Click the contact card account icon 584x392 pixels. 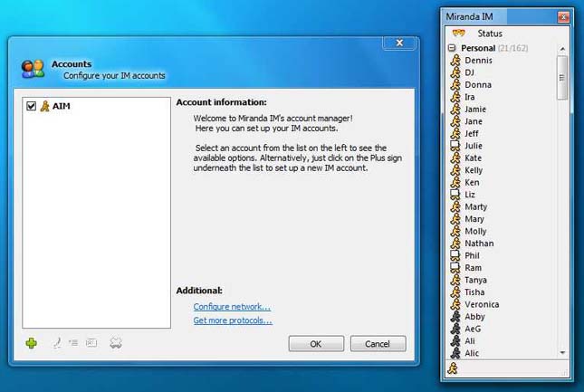point(91,343)
